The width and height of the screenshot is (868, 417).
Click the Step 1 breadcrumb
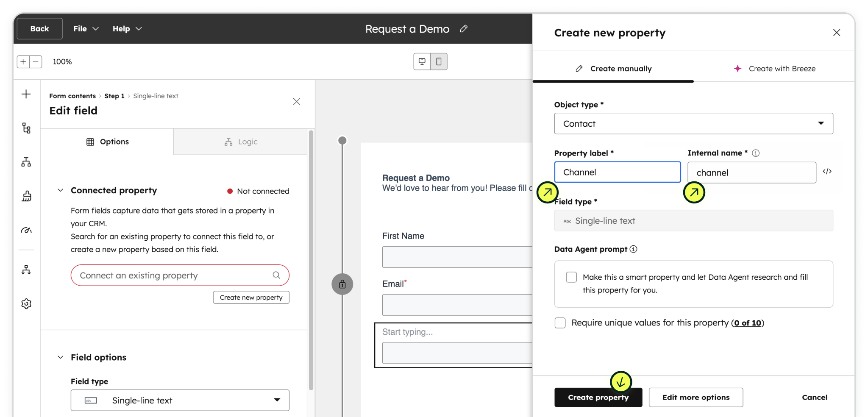coord(114,96)
